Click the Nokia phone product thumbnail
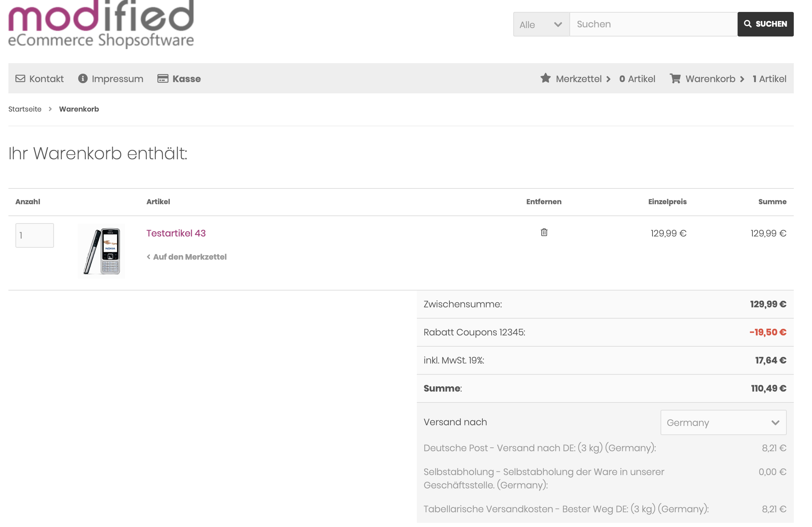 tap(102, 251)
